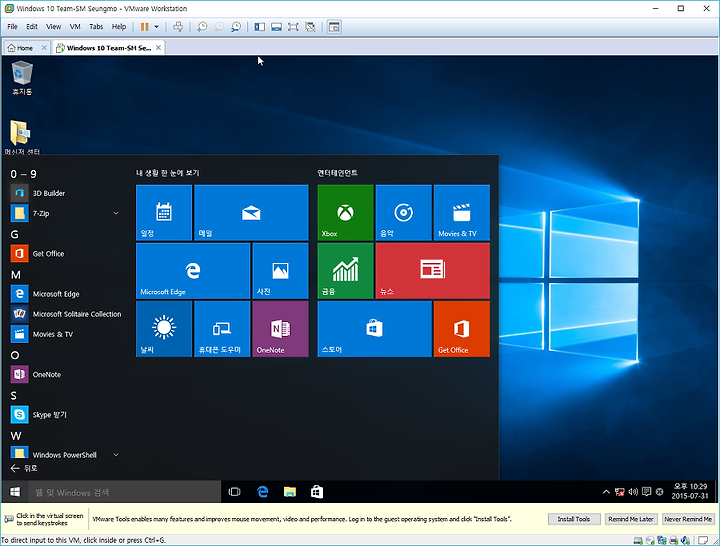Take a snapshot of the VM

click(x=202, y=27)
